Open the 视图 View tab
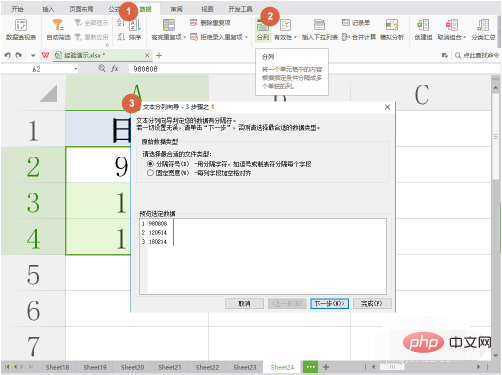The width and height of the screenshot is (502, 375). tap(207, 9)
